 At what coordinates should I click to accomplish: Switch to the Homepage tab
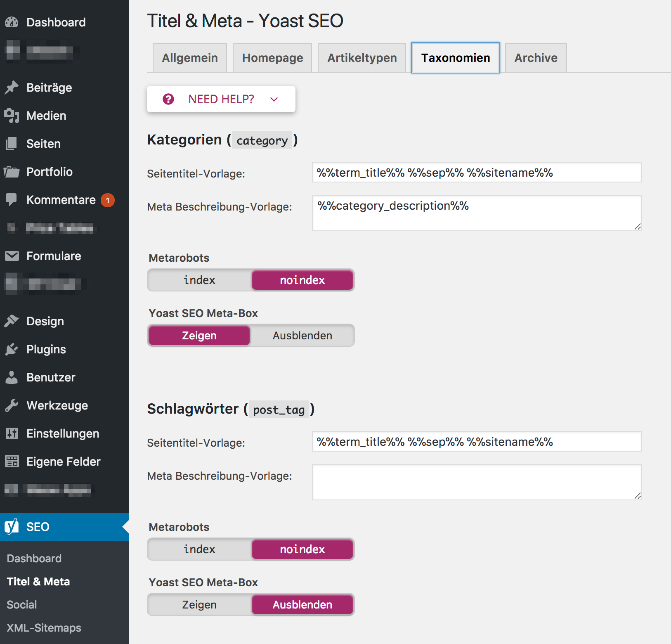[x=272, y=58]
